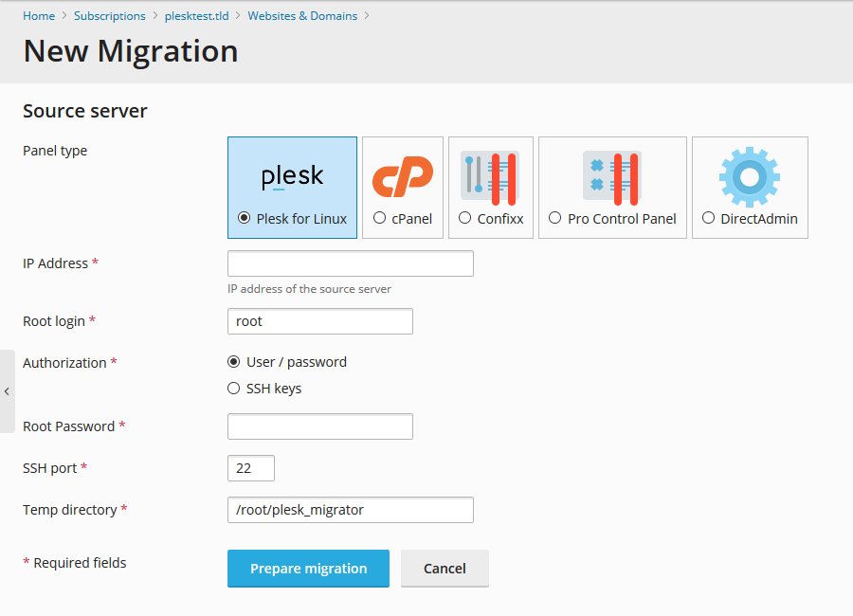Expand the collapsed left sidebar arrow

click(7, 391)
